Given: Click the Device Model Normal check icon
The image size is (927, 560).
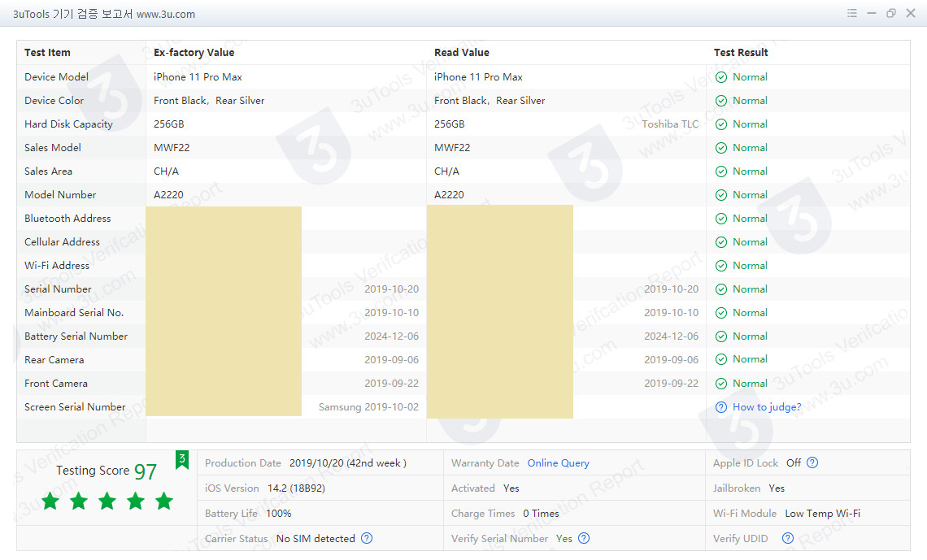Looking at the screenshot, I should pos(721,77).
